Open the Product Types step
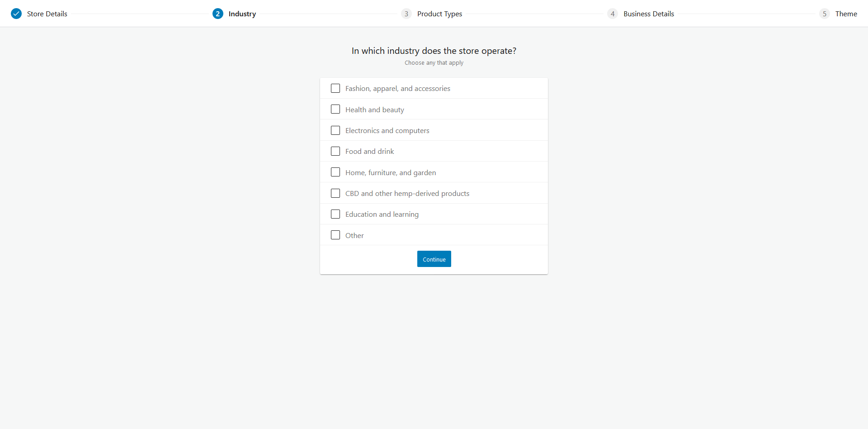868x429 pixels. click(439, 14)
